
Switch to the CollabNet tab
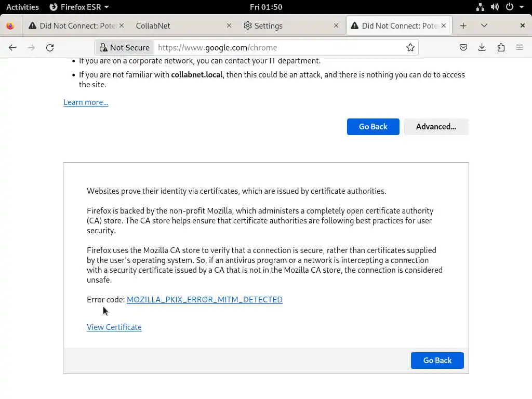click(183, 26)
